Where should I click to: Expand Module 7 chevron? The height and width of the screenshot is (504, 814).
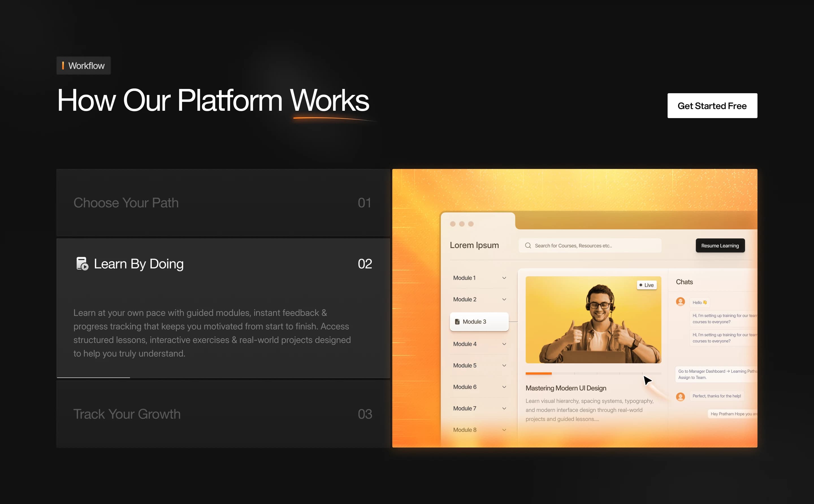504,408
